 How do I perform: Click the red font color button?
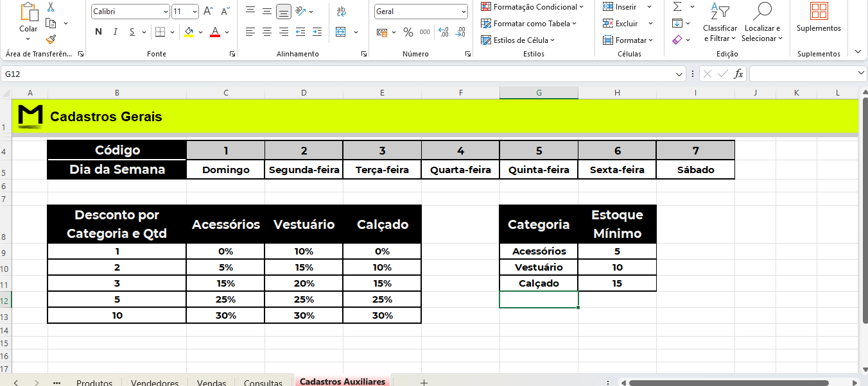pos(215,31)
